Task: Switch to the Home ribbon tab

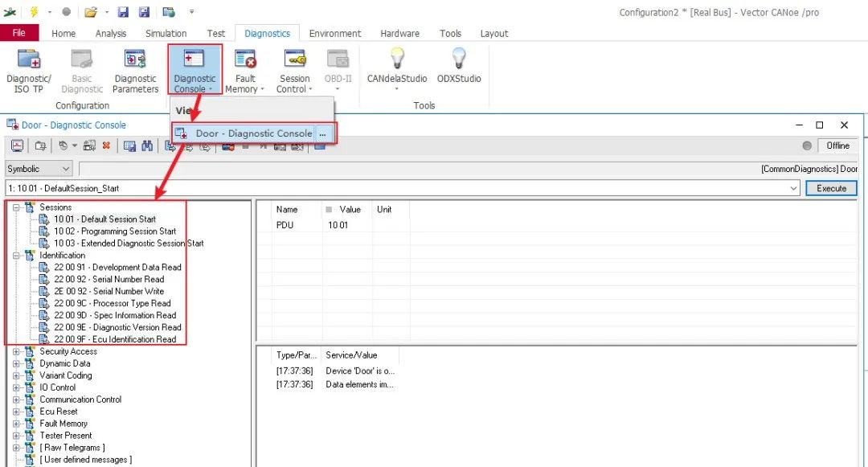Action: click(x=63, y=33)
